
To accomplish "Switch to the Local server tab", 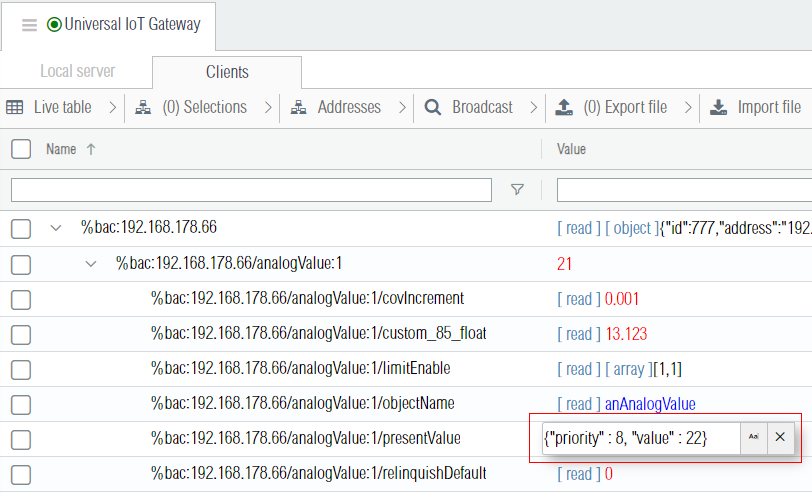I will tap(77, 72).
